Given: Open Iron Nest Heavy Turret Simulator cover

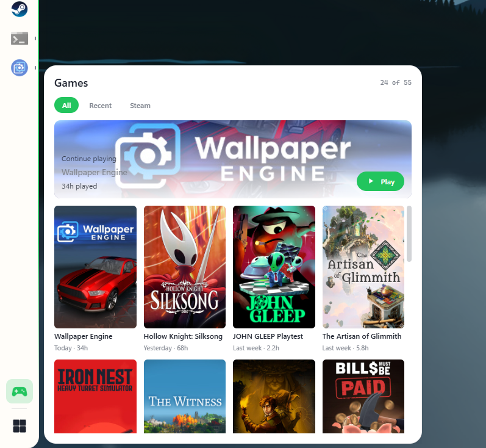Looking at the screenshot, I should tap(95, 396).
